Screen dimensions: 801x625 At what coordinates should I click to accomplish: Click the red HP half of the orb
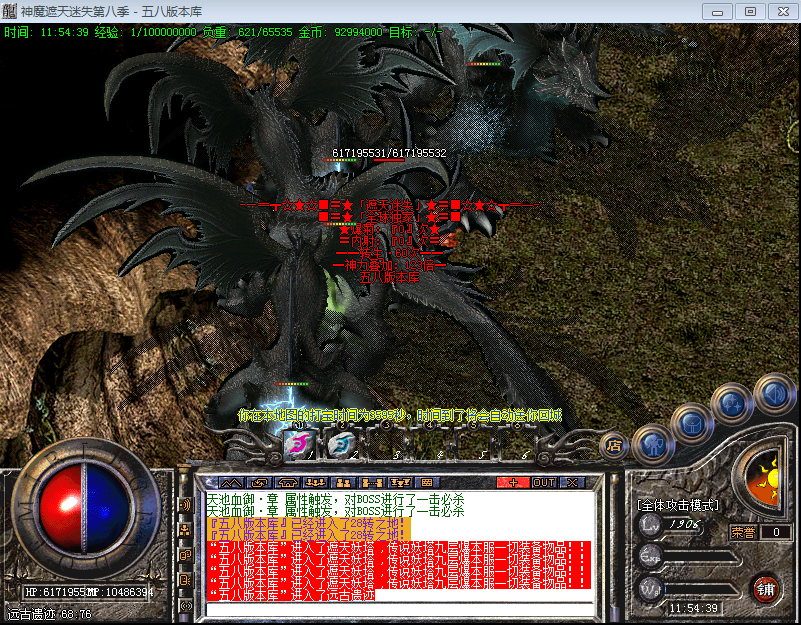tap(61, 508)
